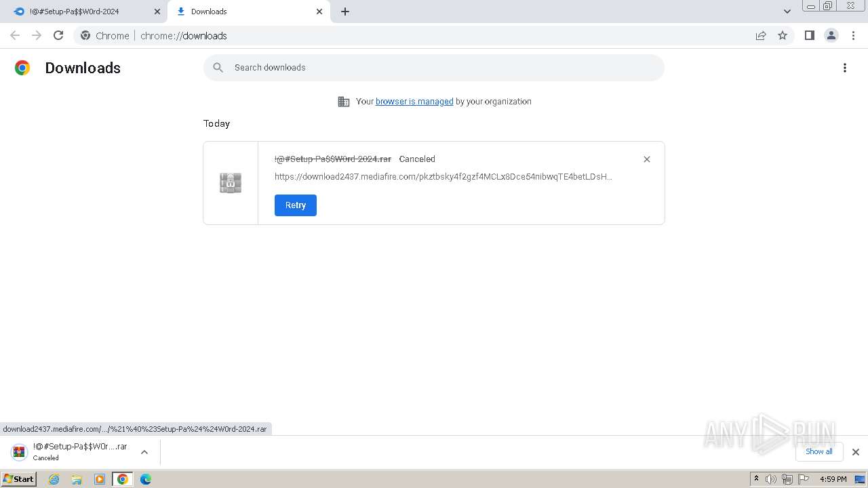Switch to the !@#Setup-Pa$$W0rd-2024 tab

coord(85,12)
